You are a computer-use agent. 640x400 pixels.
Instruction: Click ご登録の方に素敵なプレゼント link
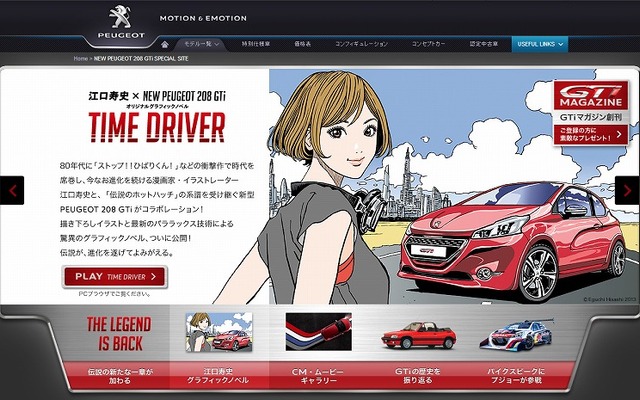pos(591,135)
